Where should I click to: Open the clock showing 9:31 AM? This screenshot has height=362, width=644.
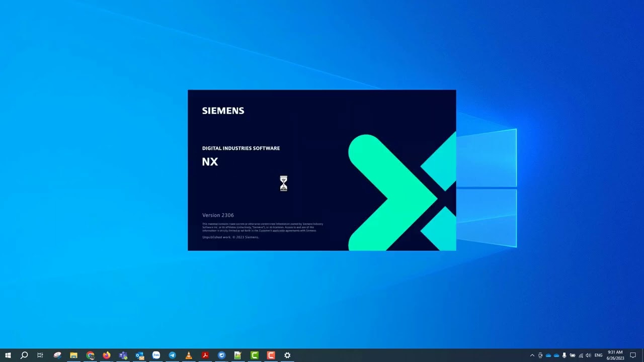(x=615, y=355)
